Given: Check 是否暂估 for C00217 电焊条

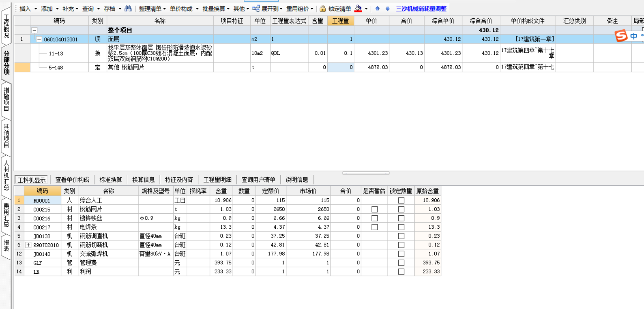Looking at the screenshot, I should point(374,227).
